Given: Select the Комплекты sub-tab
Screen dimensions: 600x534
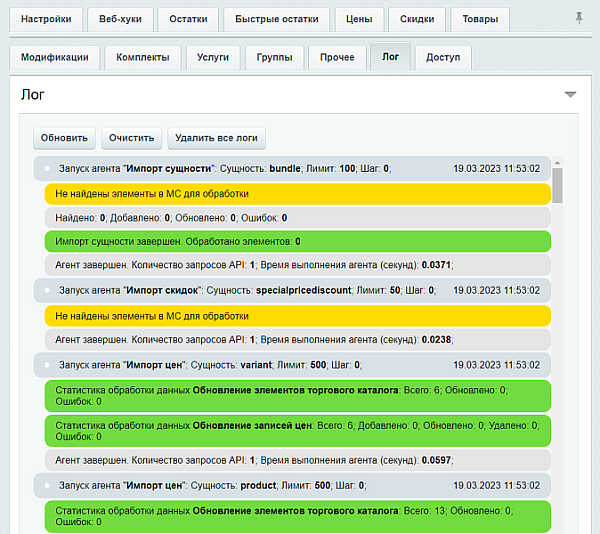Looking at the screenshot, I should tap(143, 57).
